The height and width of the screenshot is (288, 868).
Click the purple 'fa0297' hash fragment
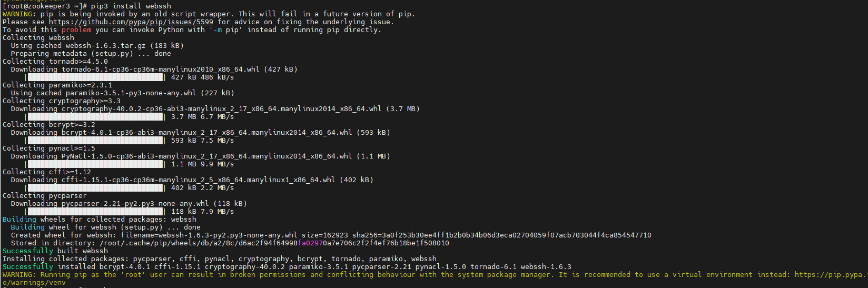[x=310, y=243]
